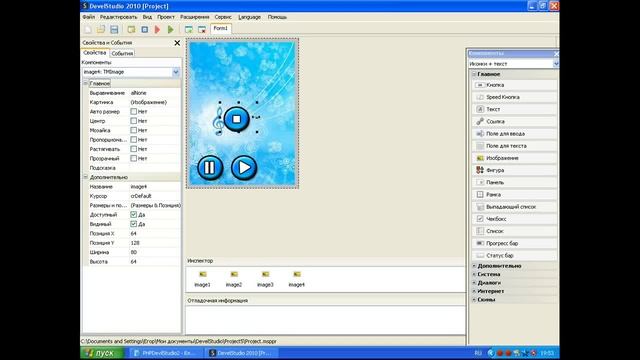This screenshot has width=640, height=360.
Task: Pick the Текст component
Action: pos(514,109)
